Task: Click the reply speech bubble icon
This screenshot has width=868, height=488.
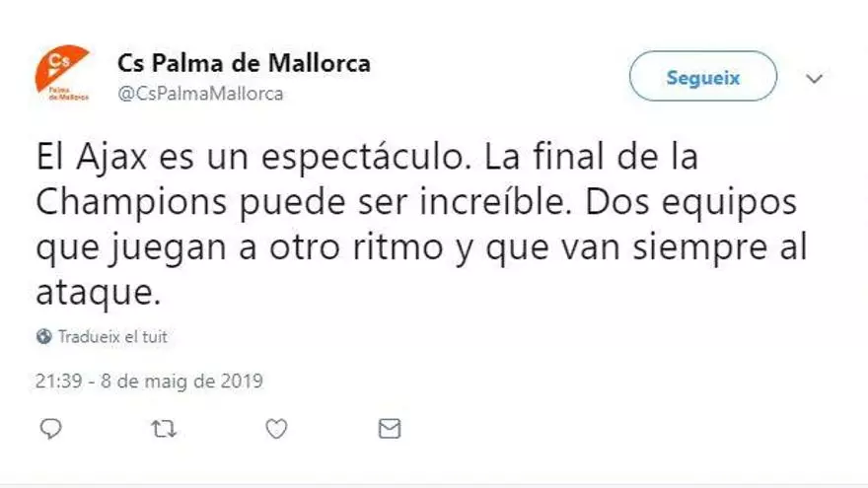Action: (51, 429)
